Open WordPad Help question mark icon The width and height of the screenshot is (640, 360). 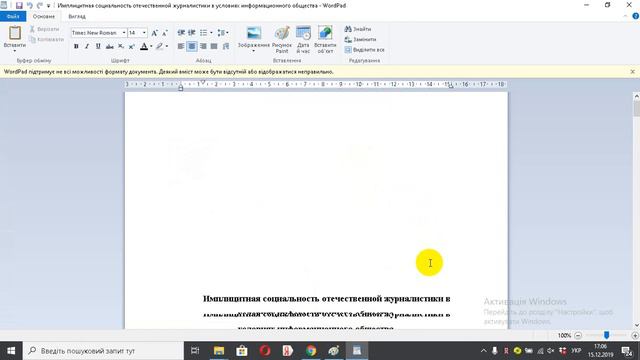coord(636,16)
